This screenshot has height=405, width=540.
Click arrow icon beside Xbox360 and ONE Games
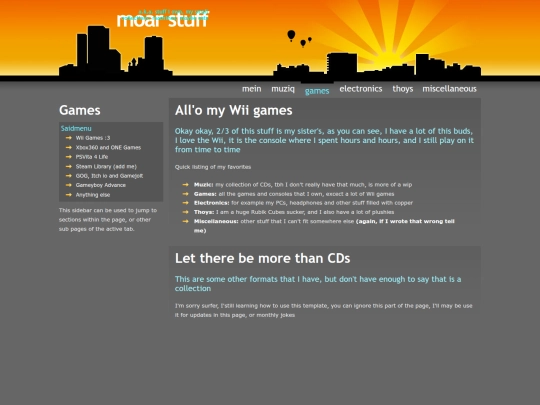pos(69,147)
